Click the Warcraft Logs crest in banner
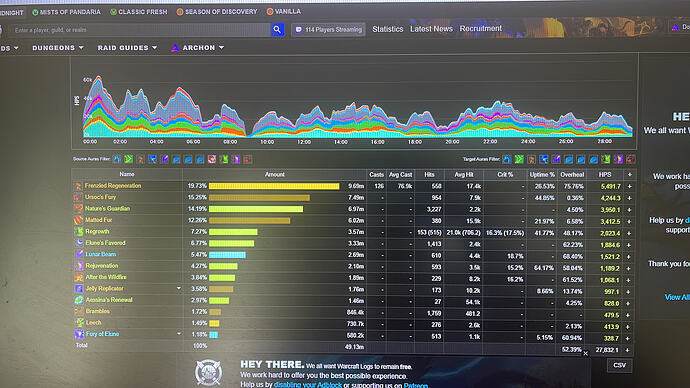The width and height of the screenshot is (690, 388). tap(209, 373)
